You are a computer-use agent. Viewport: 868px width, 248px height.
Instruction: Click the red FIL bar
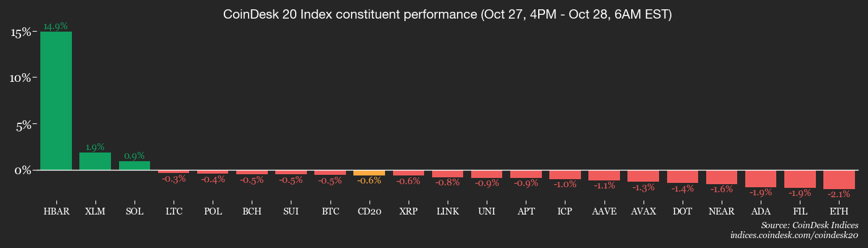pyautogui.click(x=800, y=179)
